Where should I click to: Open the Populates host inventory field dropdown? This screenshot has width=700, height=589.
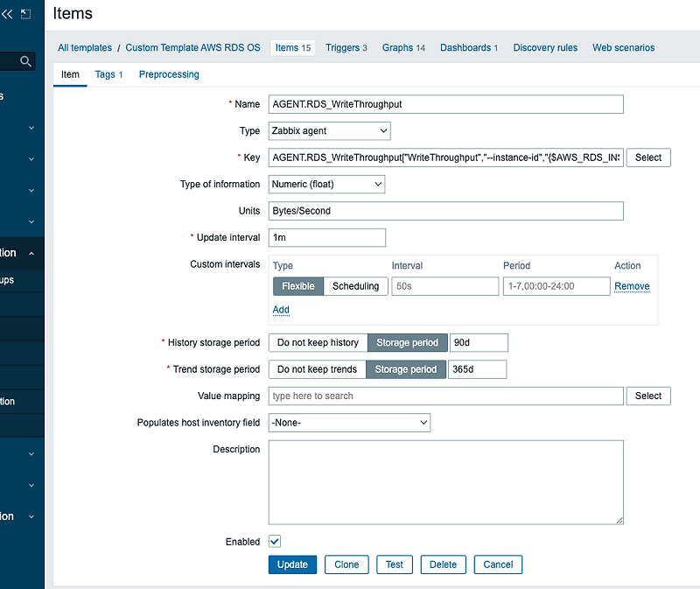349,422
